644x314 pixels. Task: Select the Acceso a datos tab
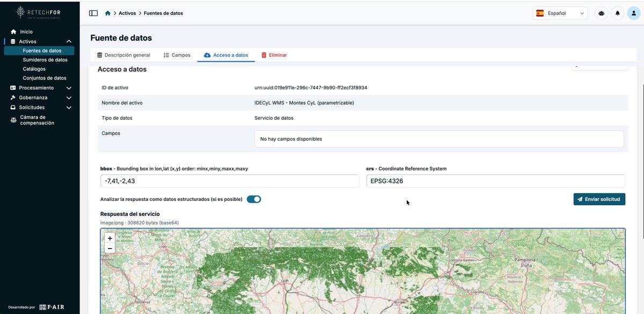tap(226, 55)
